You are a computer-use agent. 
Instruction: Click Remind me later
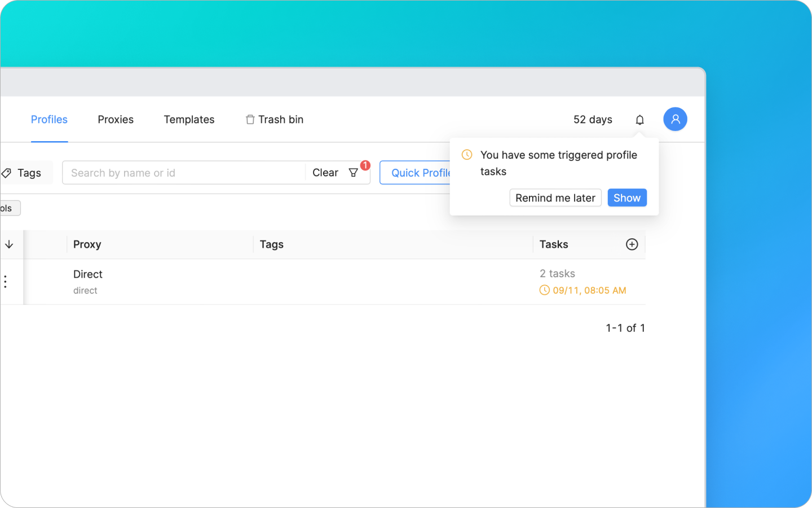coord(555,198)
